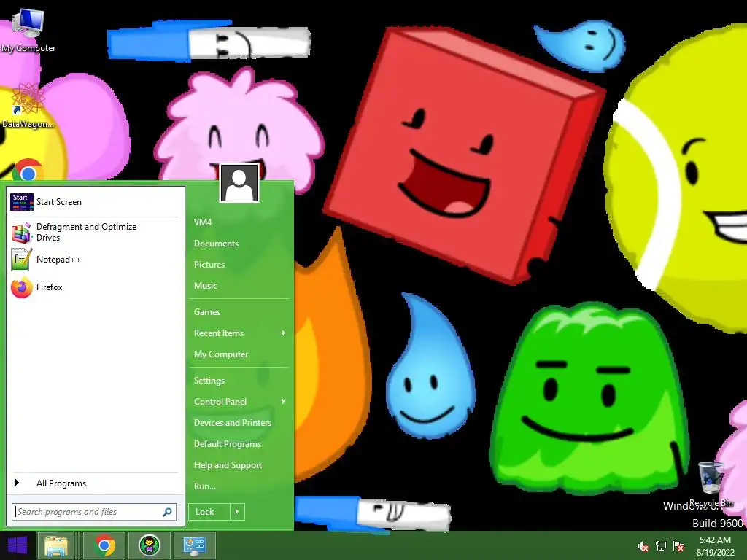Viewport: 747px width, 560px height.
Task: Open the Control Panel taskbar icon
Action: coord(194,545)
